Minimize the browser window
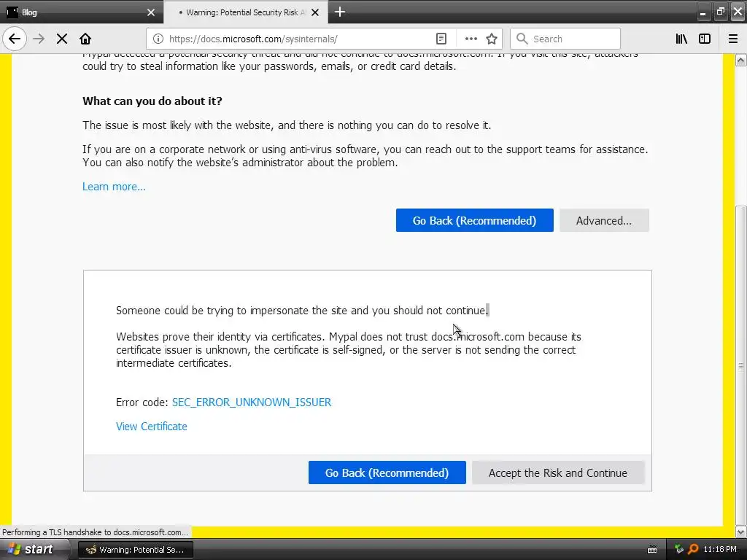The image size is (747, 560). [703, 12]
